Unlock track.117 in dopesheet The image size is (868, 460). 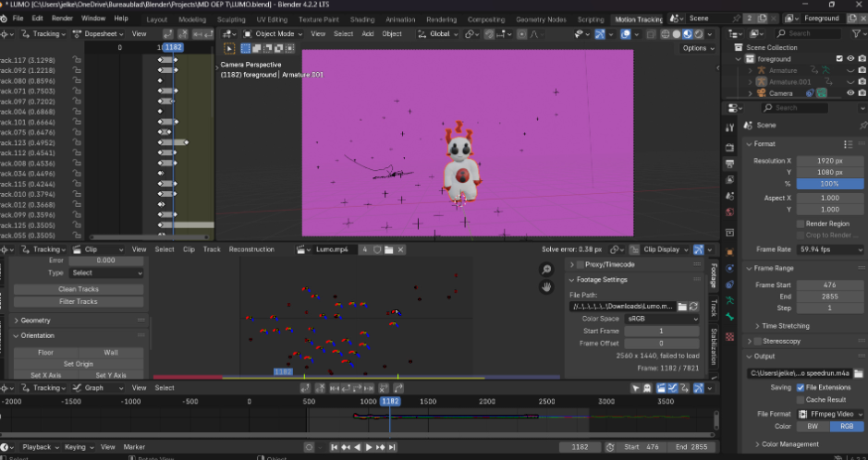point(77,60)
